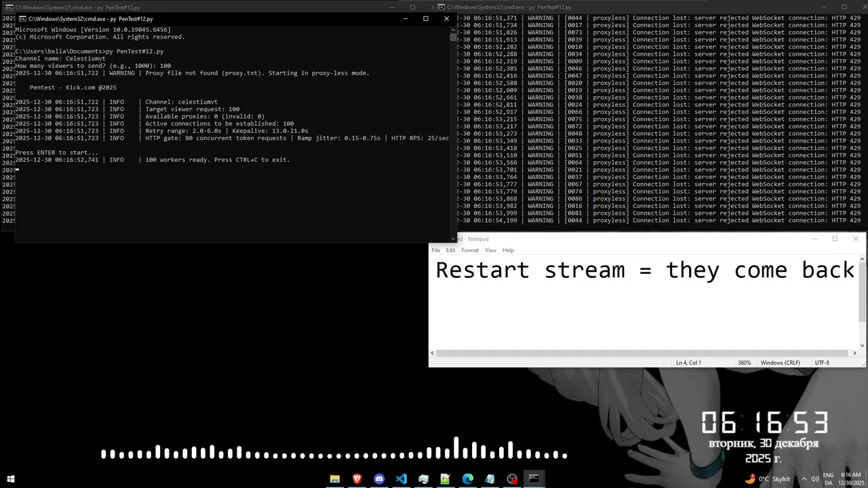Click 'How many viewers to send?' line

(93, 66)
